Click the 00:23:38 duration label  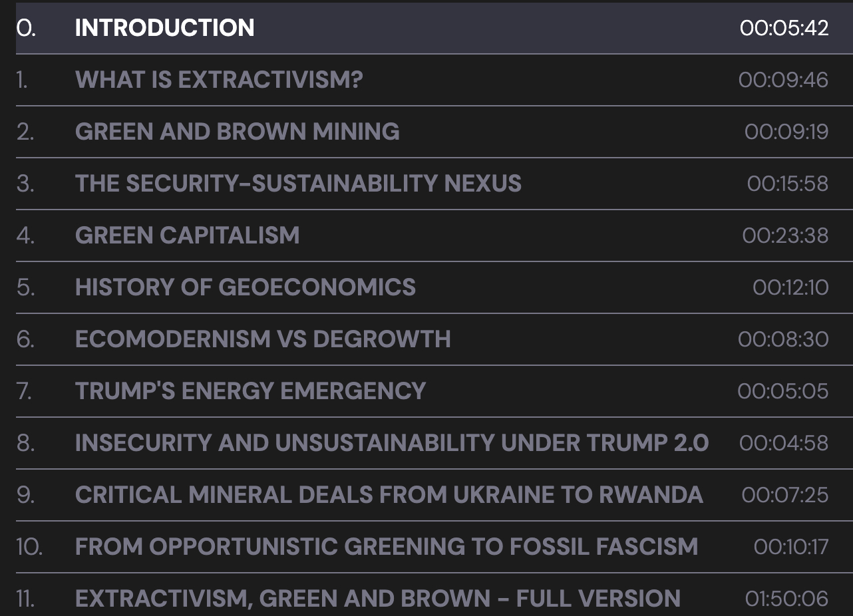coord(785,235)
